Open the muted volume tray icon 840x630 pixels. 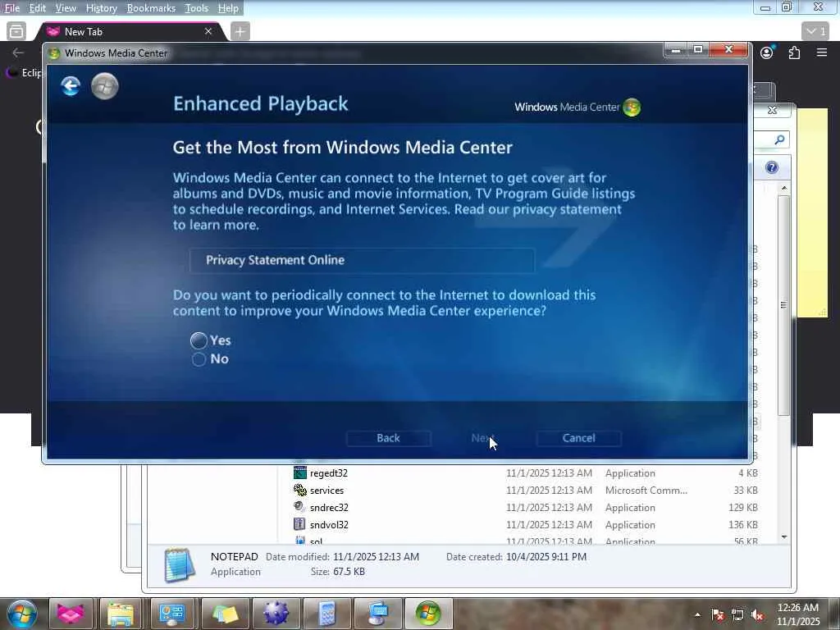tap(757, 615)
